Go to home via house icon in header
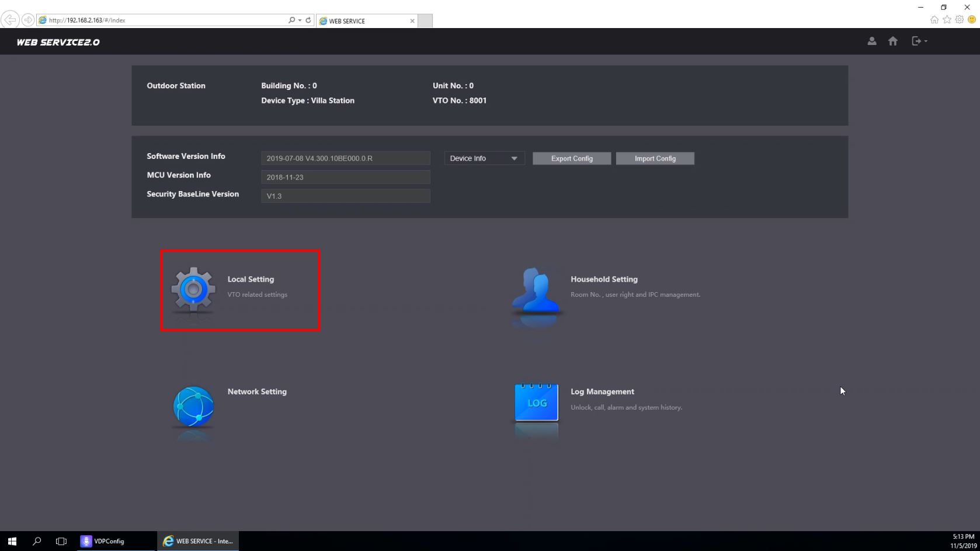980x551 pixels. click(x=892, y=41)
